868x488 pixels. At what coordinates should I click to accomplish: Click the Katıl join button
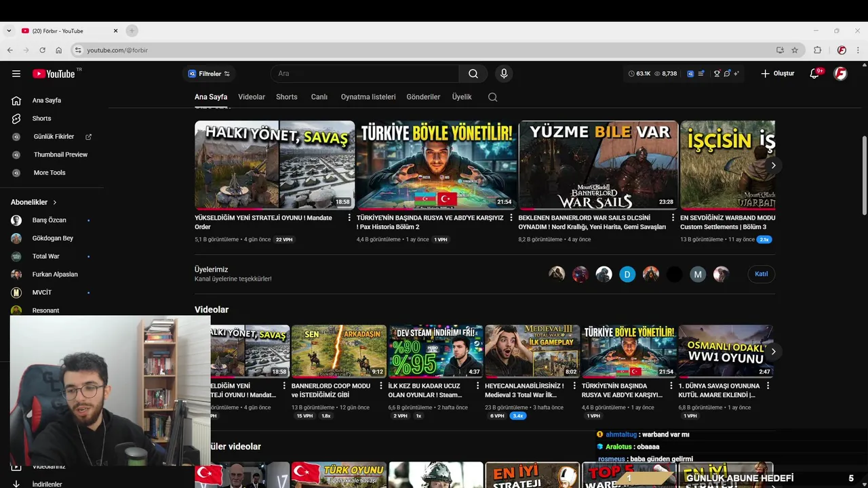(x=762, y=274)
